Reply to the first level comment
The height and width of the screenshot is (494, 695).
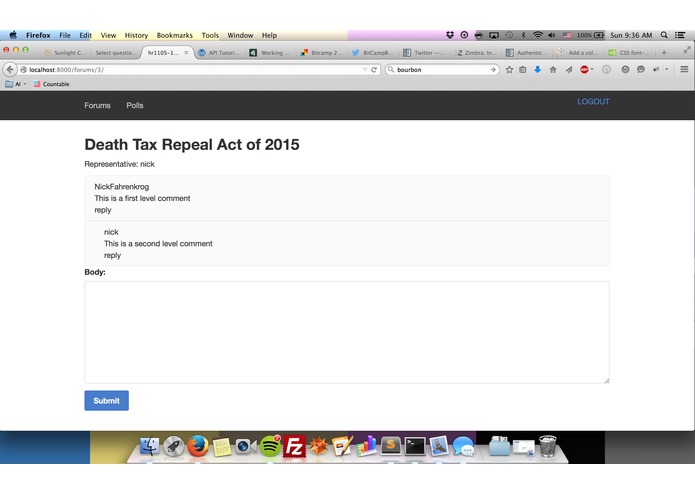(x=103, y=210)
